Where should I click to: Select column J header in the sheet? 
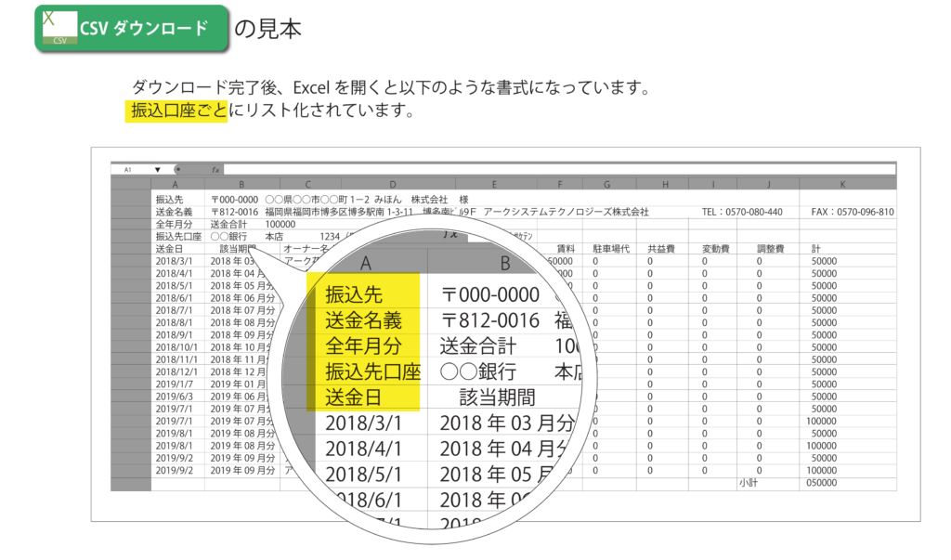768,184
